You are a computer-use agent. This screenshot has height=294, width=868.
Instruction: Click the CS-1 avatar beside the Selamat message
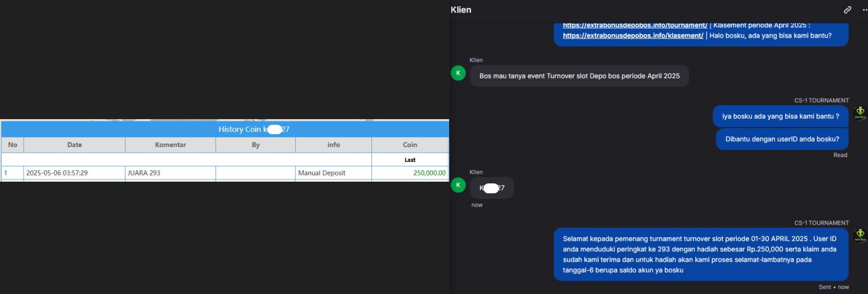860,235
